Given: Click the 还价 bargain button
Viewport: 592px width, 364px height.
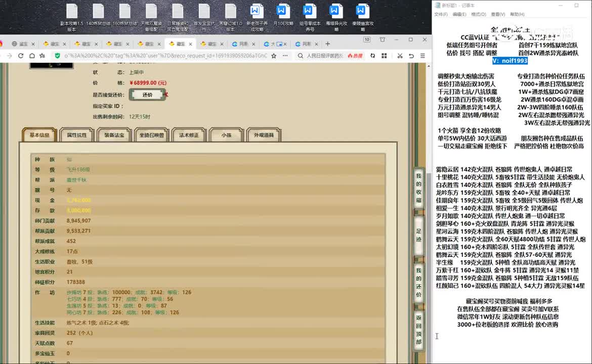Looking at the screenshot, I should click(147, 95).
